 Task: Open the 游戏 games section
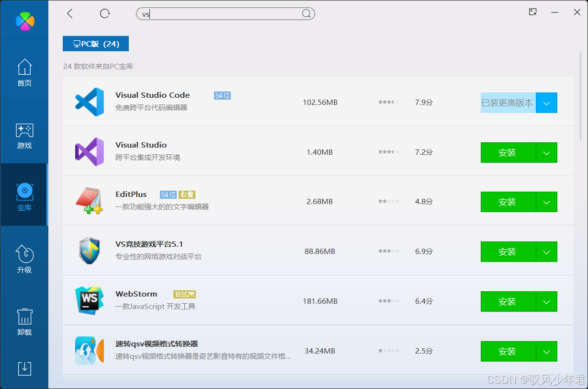coord(24,136)
